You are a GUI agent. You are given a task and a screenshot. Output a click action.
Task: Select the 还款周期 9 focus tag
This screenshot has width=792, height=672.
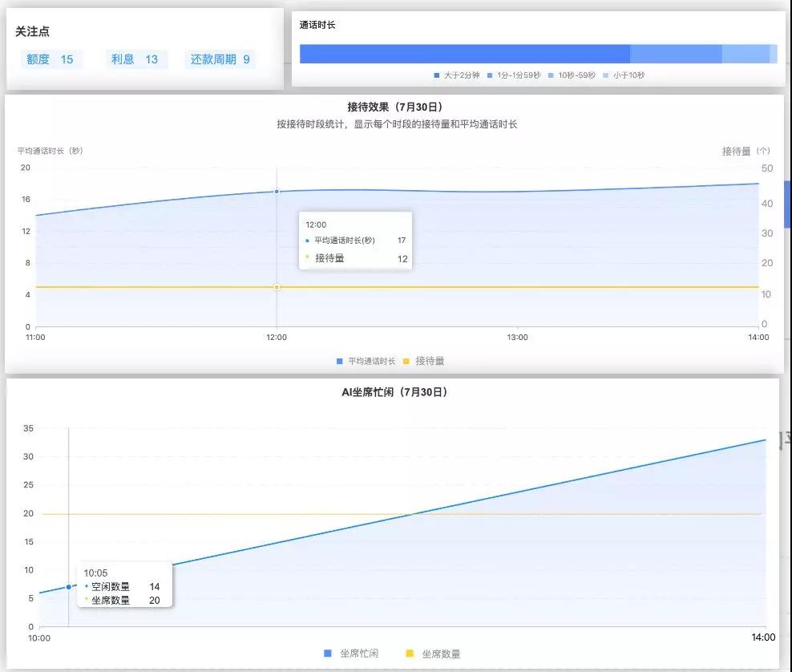(220, 59)
